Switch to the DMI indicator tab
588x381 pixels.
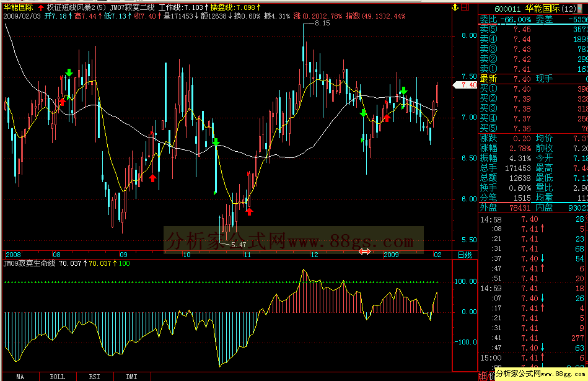coord(131,377)
